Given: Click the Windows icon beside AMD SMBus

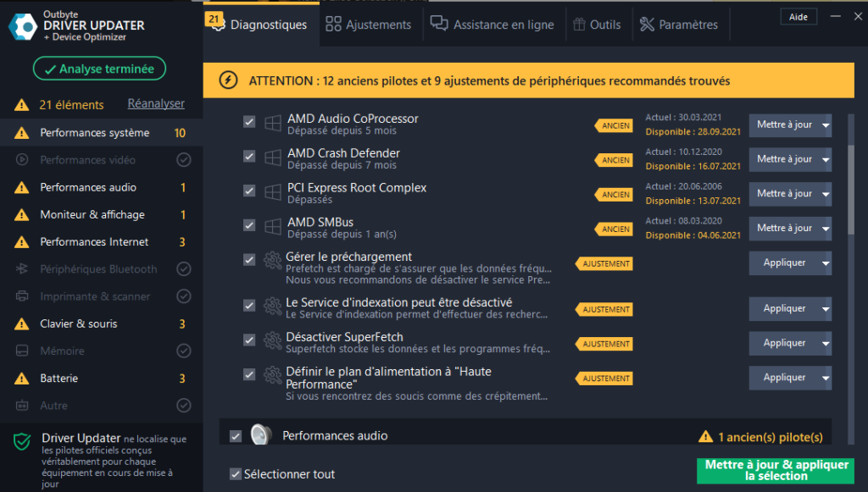Looking at the screenshot, I should [x=272, y=227].
